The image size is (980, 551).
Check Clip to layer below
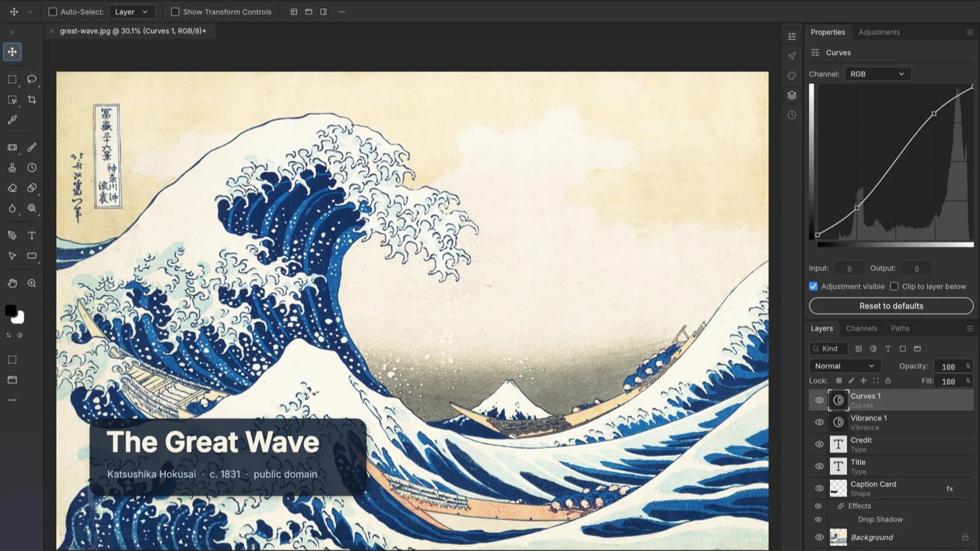coord(894,286)
